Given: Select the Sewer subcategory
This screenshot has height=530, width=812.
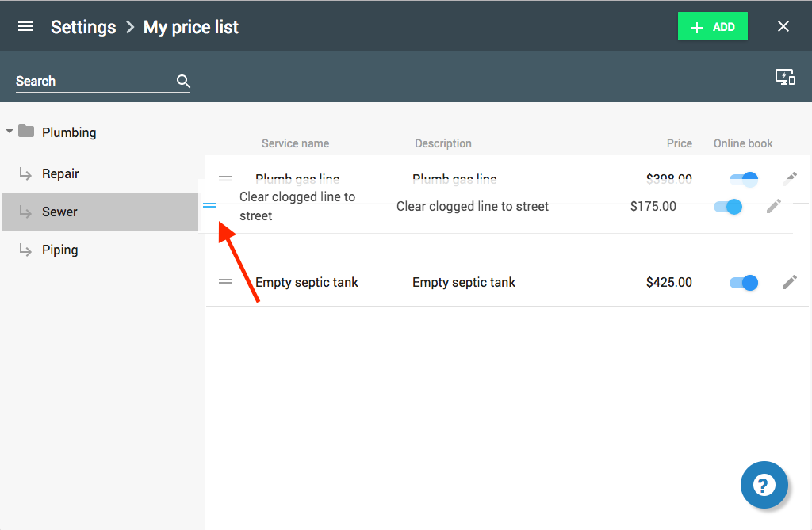Looking at the screenshot, I should click(x=60, y=212).
